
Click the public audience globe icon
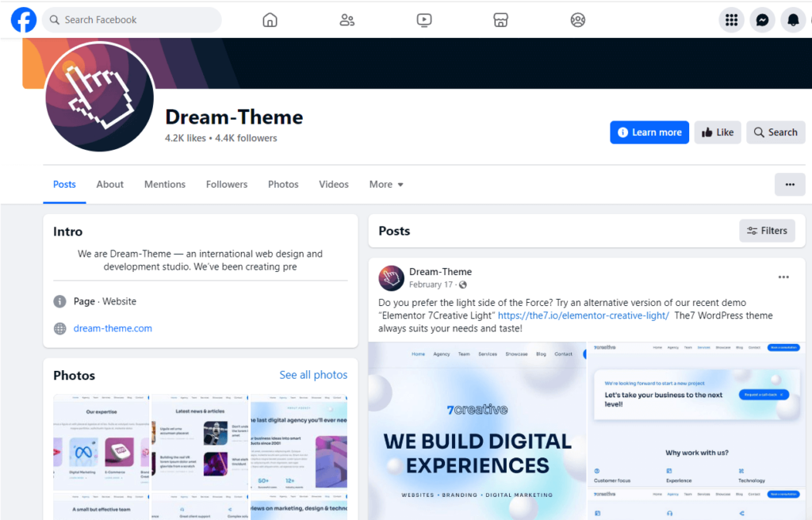pos(463,285)
